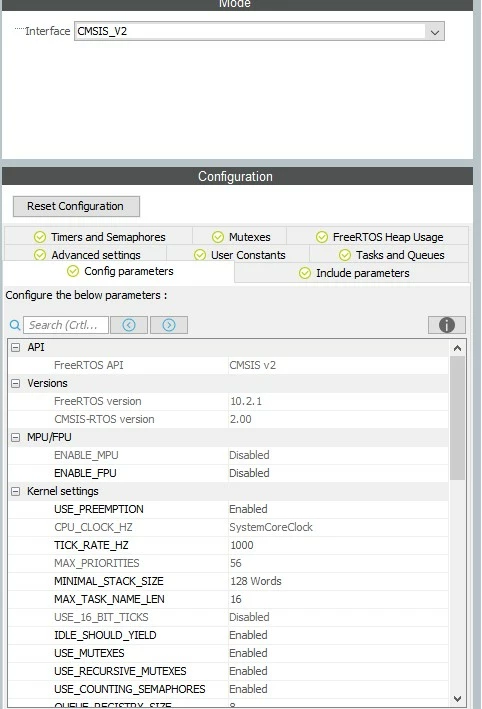482x709 pixels.
Task: Click the information icon button
Action: click(447, 325)
